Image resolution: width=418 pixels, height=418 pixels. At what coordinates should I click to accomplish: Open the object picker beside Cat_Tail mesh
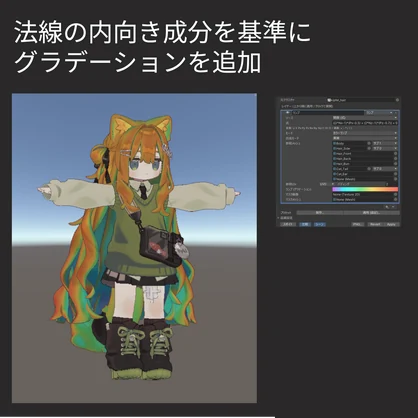tap(369, 169)
